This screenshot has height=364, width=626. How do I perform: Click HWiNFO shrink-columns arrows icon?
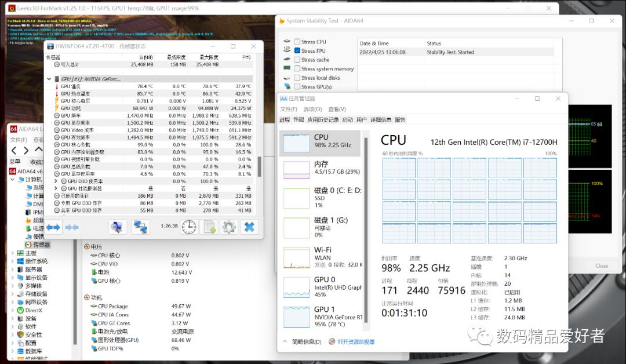point(72,227)
